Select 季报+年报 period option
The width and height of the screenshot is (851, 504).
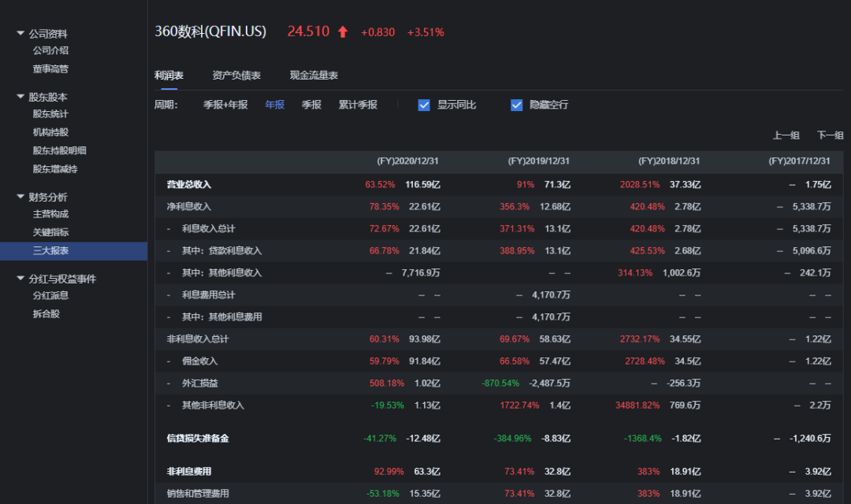coord(225,105)
